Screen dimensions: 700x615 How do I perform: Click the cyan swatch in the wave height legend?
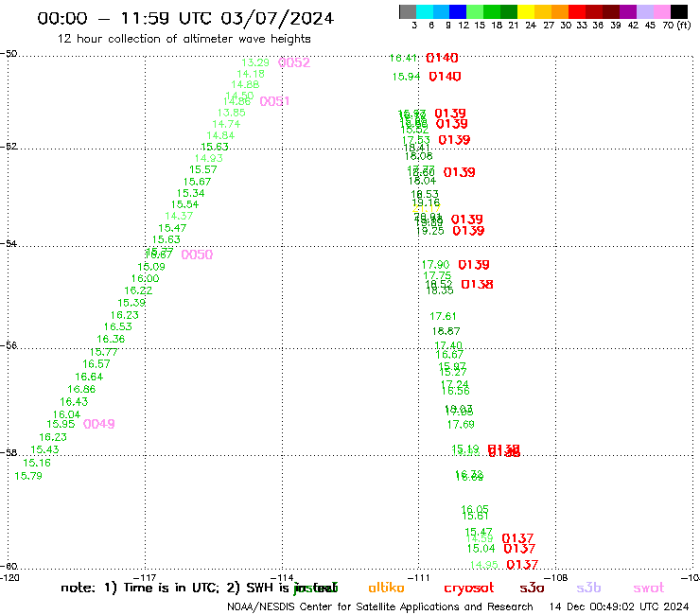[x=425, y=11]
